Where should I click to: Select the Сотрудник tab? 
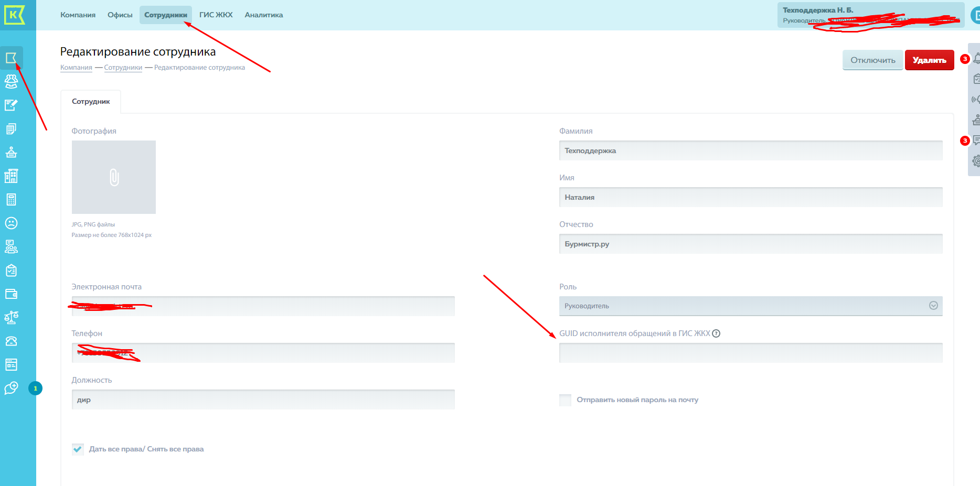coord(91,102)
